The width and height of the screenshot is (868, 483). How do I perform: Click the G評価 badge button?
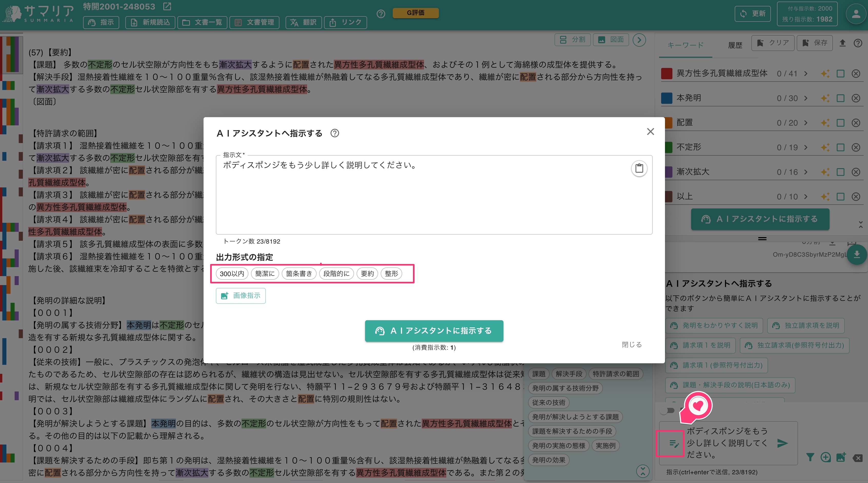click(x=416, y=13)
